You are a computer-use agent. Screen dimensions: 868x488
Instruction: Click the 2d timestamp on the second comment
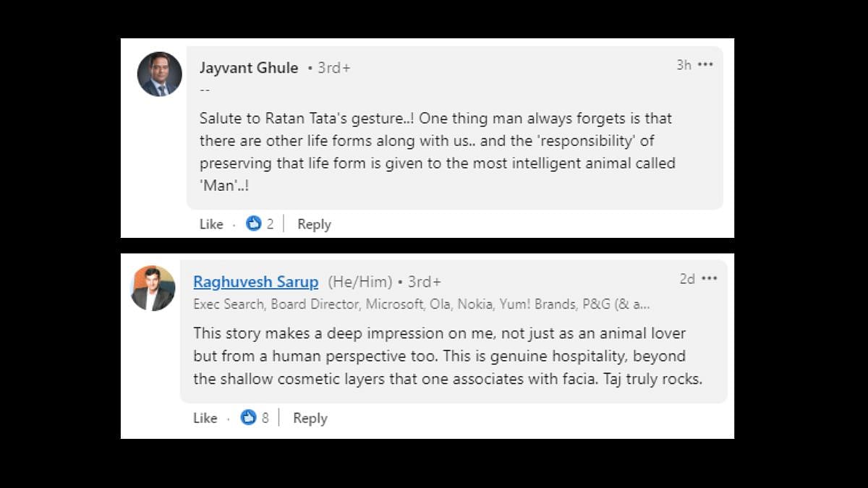click(x=687, y=279)
